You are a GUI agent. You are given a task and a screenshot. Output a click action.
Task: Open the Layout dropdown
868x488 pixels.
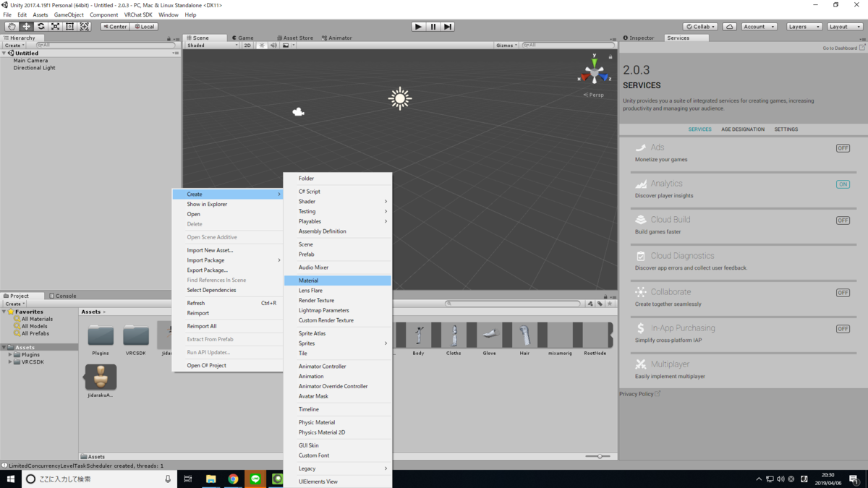[x=845, y=27]
